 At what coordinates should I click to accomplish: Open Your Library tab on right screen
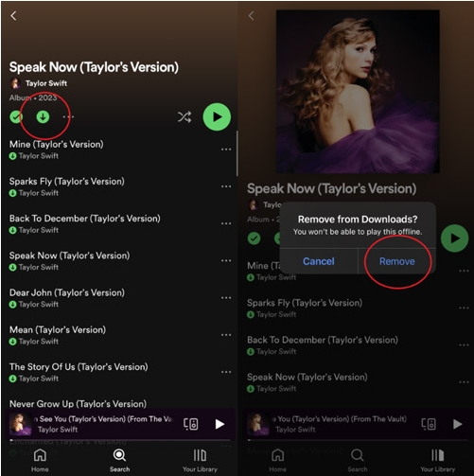(438, 461)
